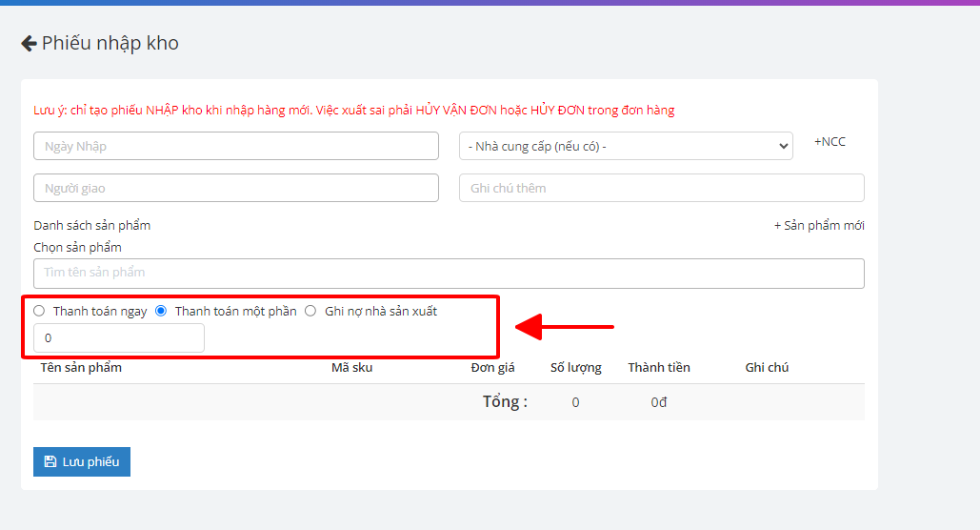Click the Ngày Nhập date field
The image size is (980, 530).
pos(235,146)
